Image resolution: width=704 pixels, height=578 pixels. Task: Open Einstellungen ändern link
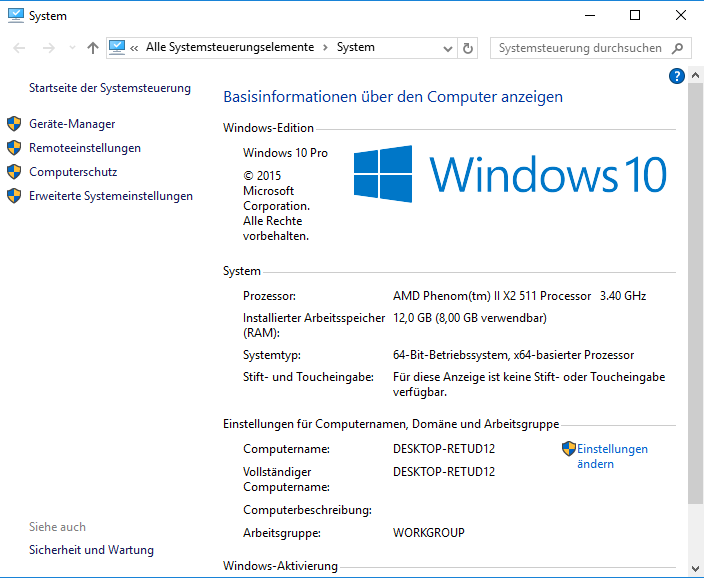[x=611, y=456]
